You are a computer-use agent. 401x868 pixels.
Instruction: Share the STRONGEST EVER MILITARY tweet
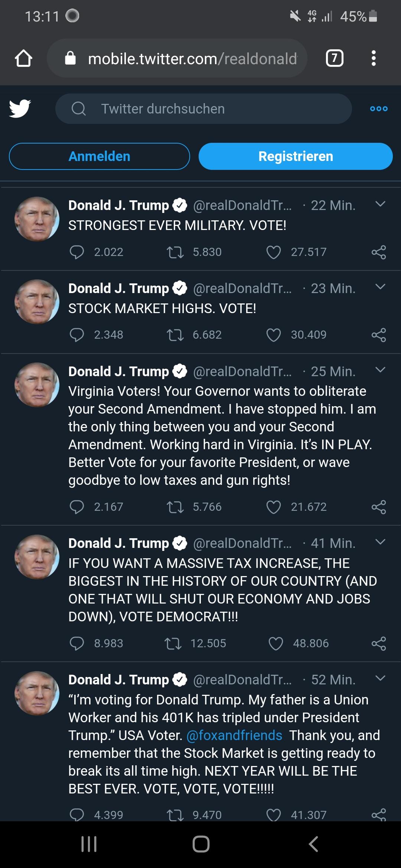pyautogui.click(x=379, y=252)
